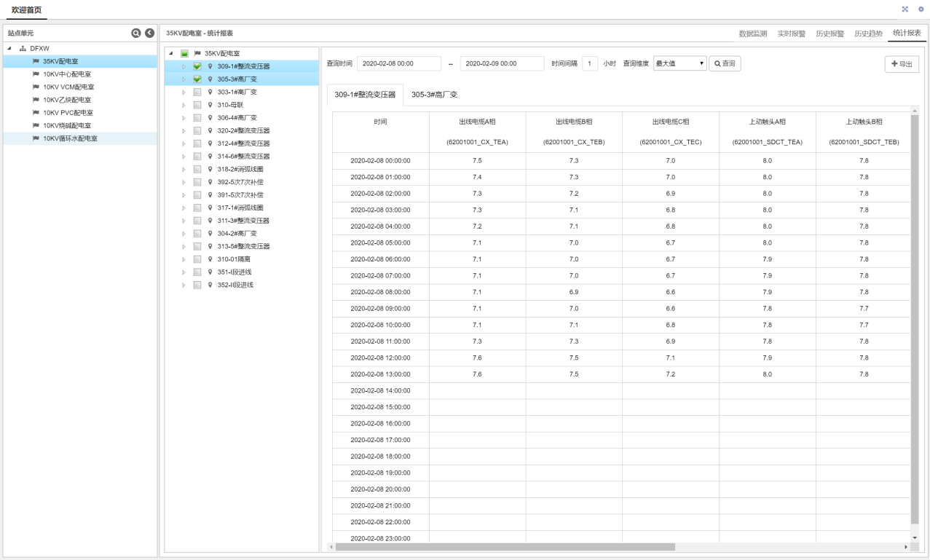930x560 pixels.
Task: Expand the 313-5#整流变压器 tree node arrow
Action: pyautogui.click(x=184, y=246)
